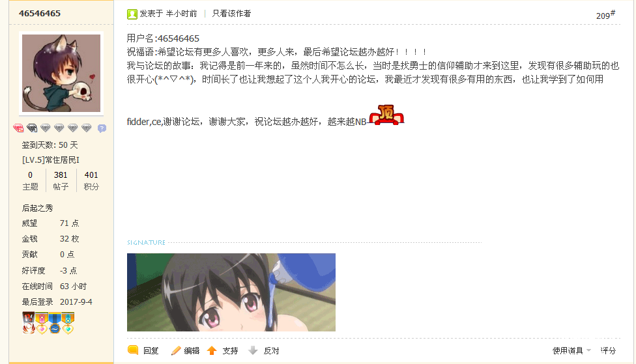Click the first medal in the medal row
The image size is (636, 364).
tap(29, 323)
